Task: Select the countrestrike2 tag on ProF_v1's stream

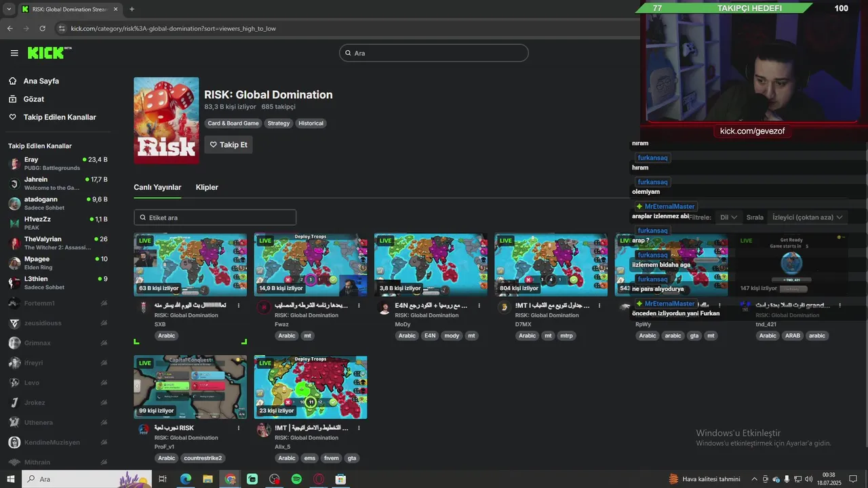Action: coord(203,458)
